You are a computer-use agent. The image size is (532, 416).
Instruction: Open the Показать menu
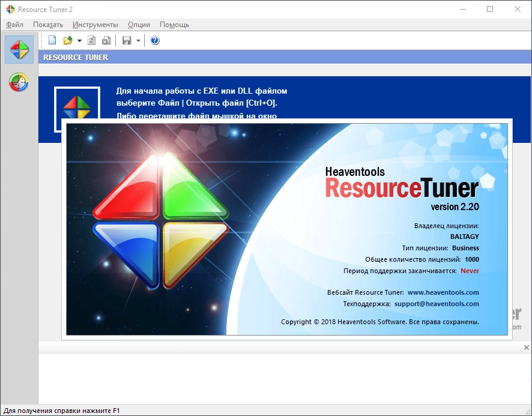[x=48, y=25]
